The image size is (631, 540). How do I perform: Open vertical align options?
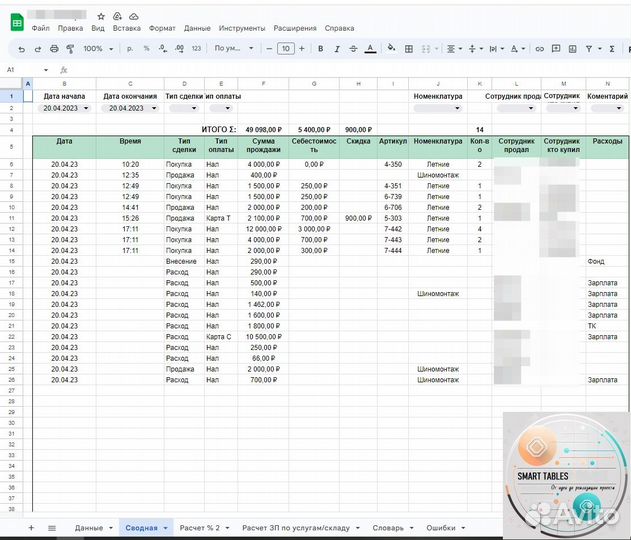475,49
